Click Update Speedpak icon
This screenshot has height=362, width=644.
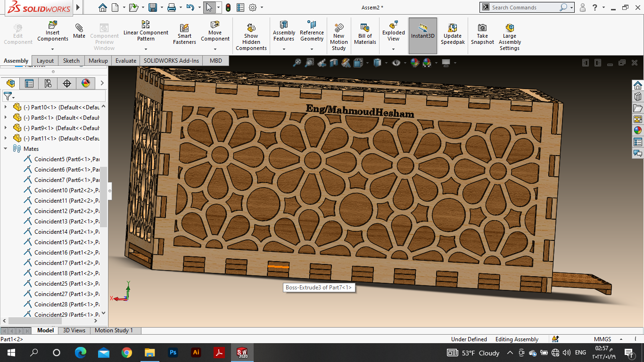click(453, 28)
